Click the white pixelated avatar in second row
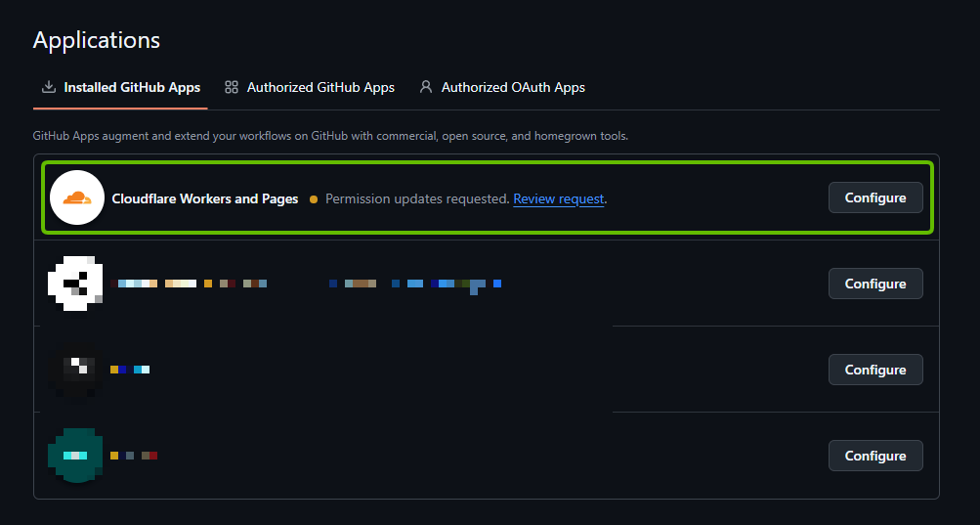The image size is (980, 525). [x=75, y=284]
